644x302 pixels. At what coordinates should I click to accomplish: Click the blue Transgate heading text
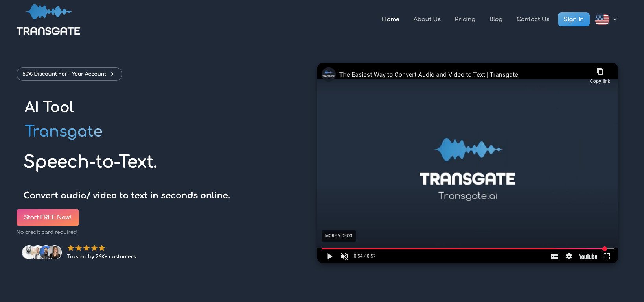click(x=63, y=132)
